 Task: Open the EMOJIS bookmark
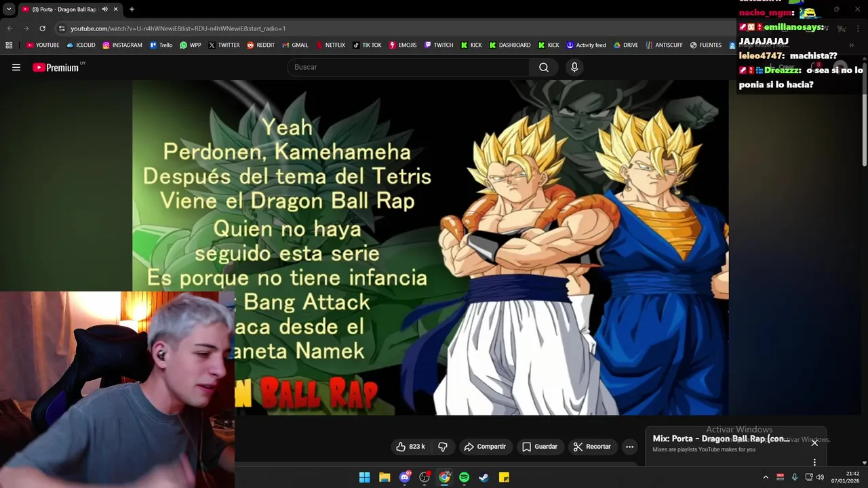[403, 45]
